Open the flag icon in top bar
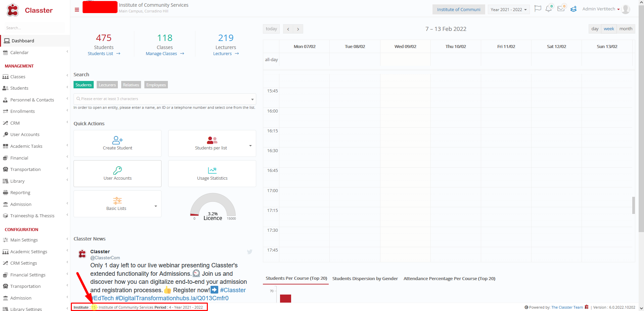The height and width of the screenshot is (311, 644). pyautogui.click(x=538, y=9)
